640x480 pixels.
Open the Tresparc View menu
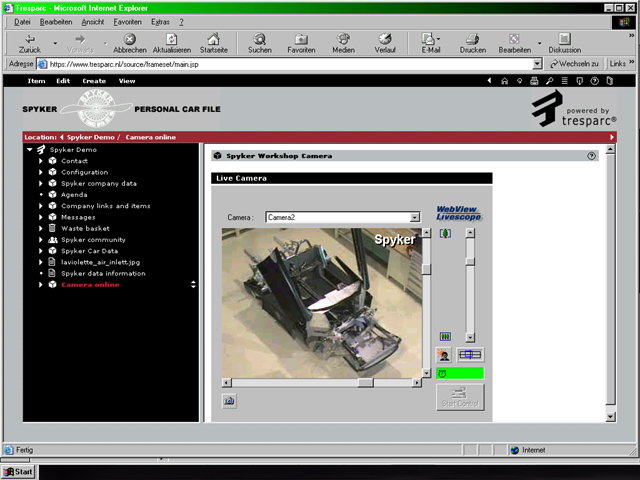tap(127, 81)
